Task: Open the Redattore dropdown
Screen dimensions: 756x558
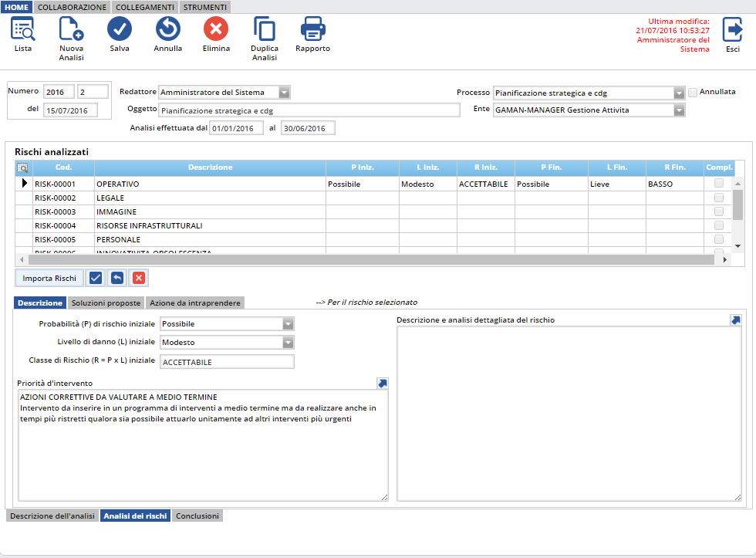Action: pos(284,93)
